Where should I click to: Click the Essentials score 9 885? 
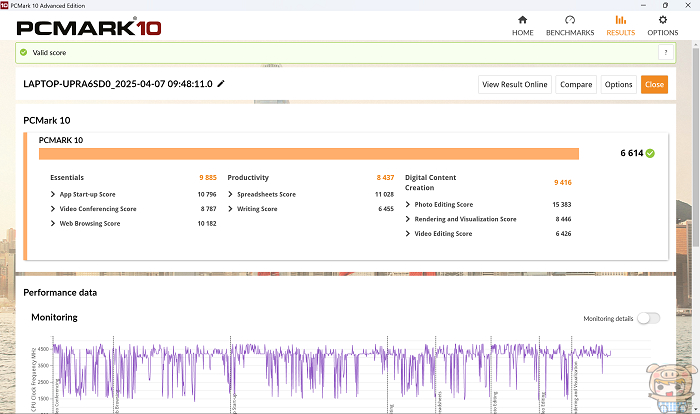pos(208,177)
